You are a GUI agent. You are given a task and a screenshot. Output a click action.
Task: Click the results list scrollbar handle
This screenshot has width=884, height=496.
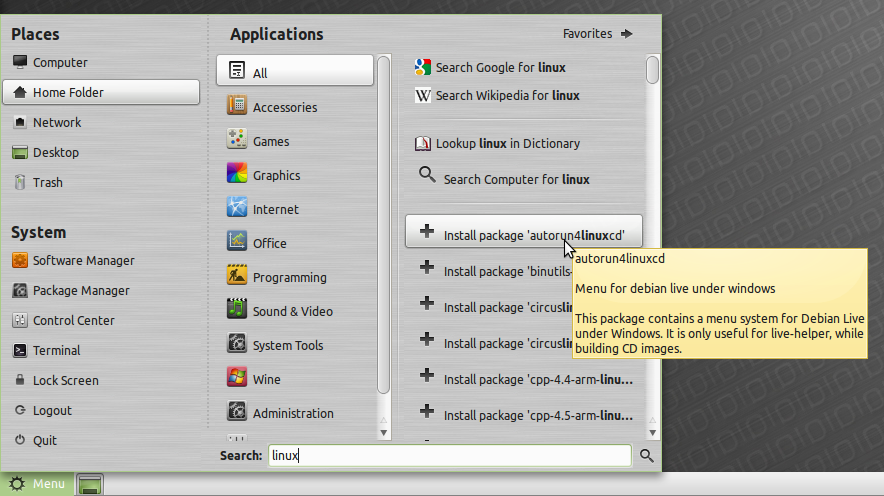click(652, 70)
